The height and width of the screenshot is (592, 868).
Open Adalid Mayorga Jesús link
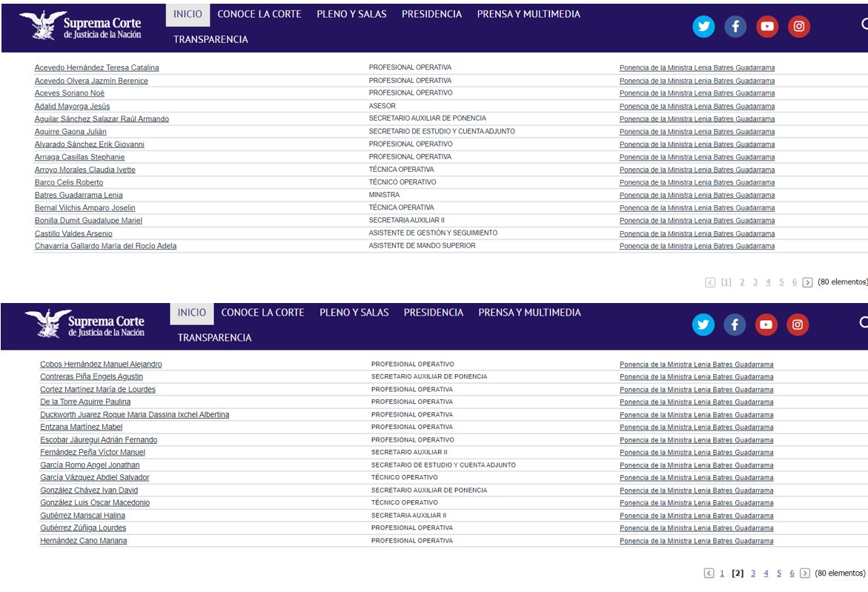(x=72, y=106)
